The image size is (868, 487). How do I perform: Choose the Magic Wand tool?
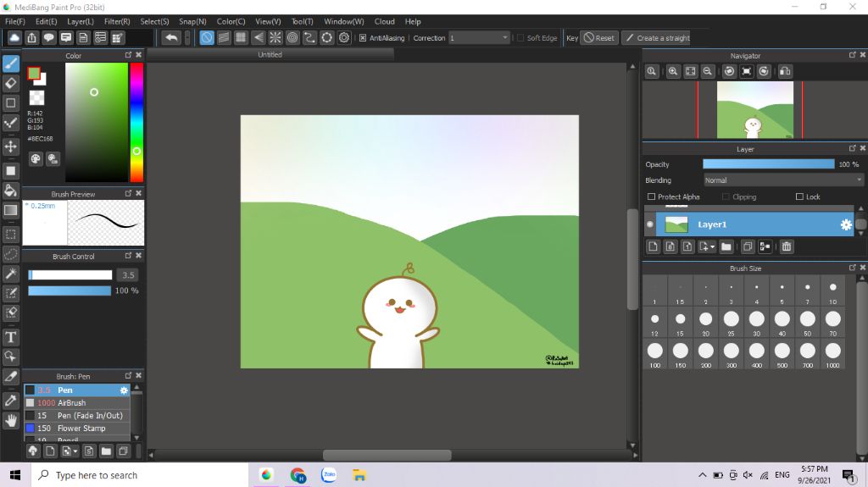(11, 274)
